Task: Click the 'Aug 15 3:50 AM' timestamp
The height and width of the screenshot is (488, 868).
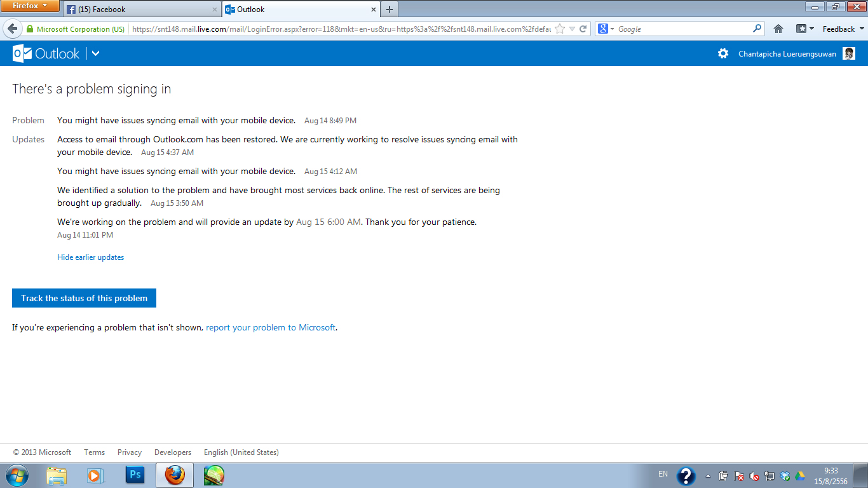Action: [177, 203]
